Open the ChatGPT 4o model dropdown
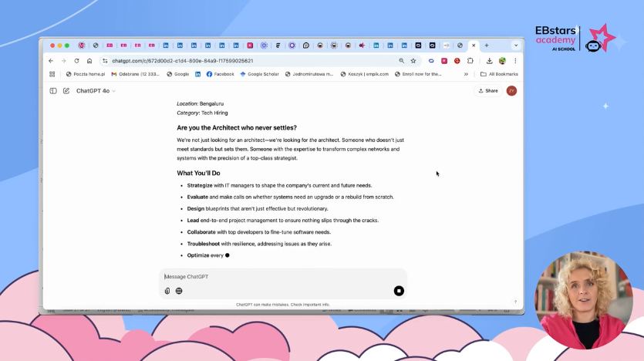 pyautogui.click(x=96, y=91)
